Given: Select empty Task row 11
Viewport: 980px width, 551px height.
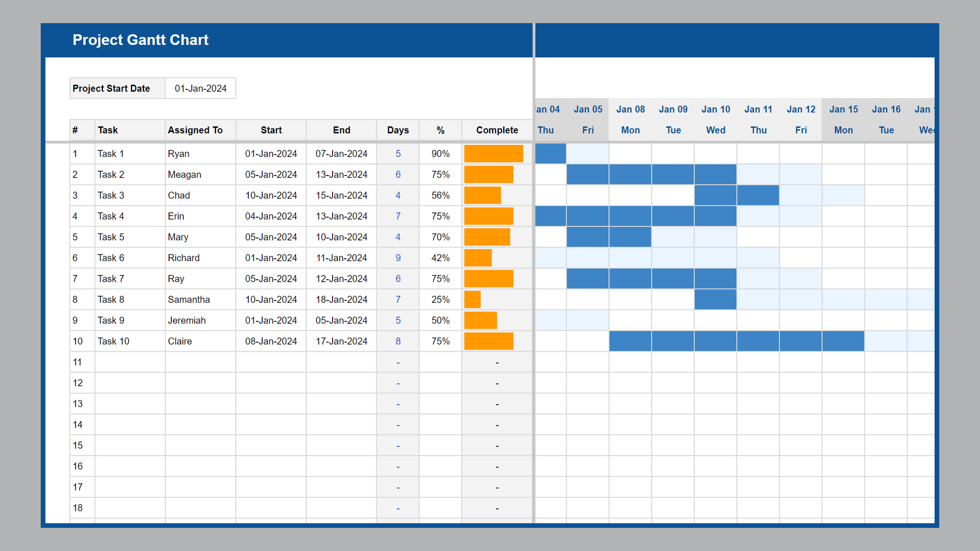Looking at the screenshot, I should 129,362.
